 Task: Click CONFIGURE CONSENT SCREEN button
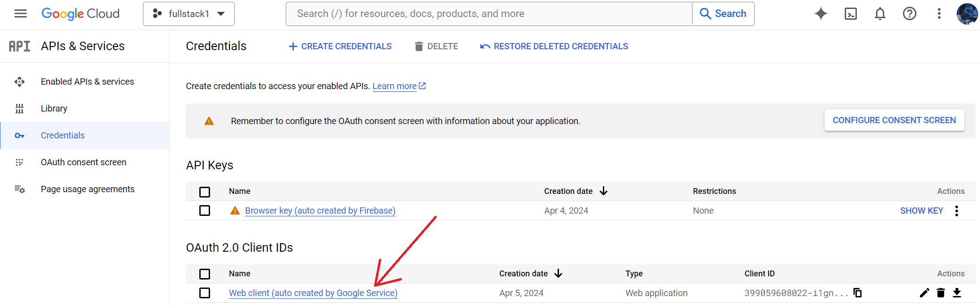click(x=894, y=120)
